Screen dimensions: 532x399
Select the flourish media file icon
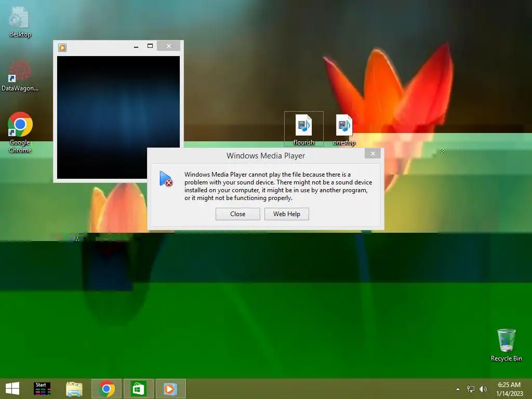click(303, 129)
